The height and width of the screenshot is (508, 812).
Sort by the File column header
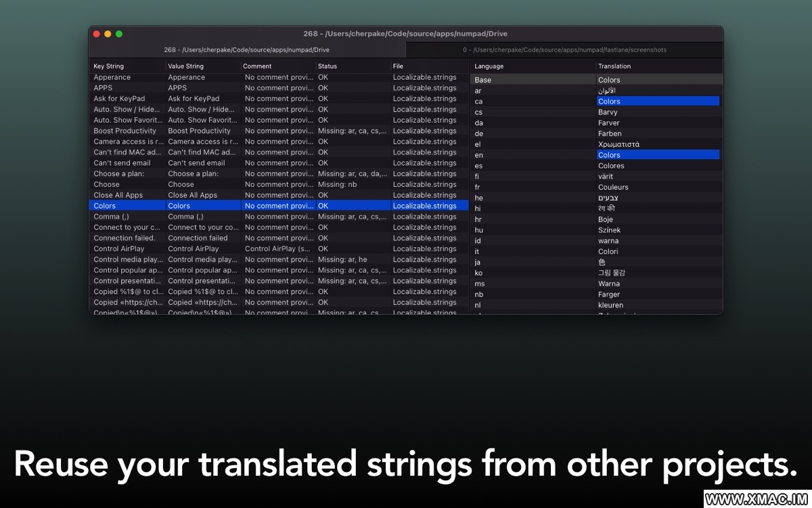click(x=398, y=66)
